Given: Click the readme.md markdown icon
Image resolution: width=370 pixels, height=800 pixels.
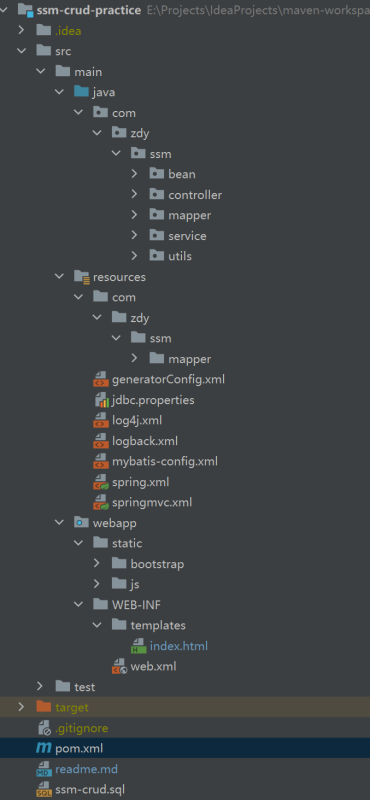Looking at the screenshot, I should (x=44, y=769).
